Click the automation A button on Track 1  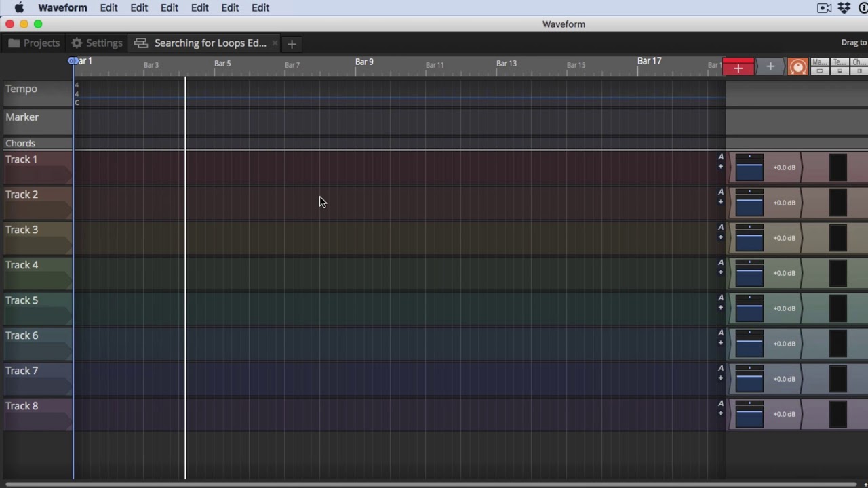721,157
